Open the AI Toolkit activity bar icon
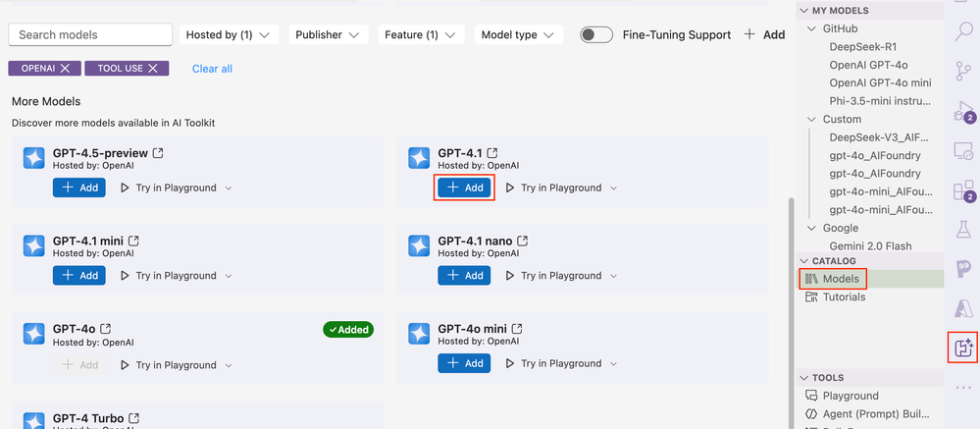Viewport: 980px width, 429px height. (x=963, y=348)
